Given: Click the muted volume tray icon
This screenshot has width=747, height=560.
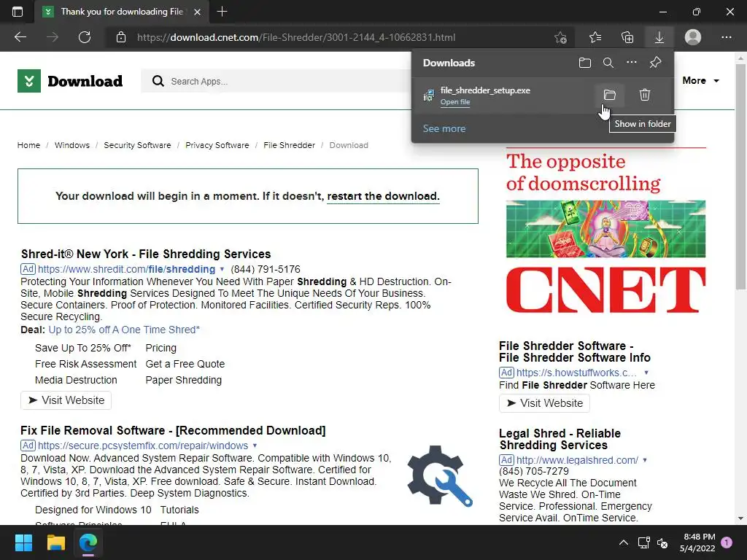Looking at the screenshot, I should [x=662, y=542].
